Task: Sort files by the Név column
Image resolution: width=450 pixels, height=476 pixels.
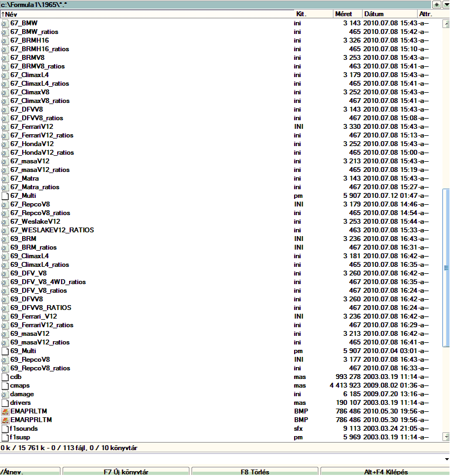Action: [x=147, y=14]
